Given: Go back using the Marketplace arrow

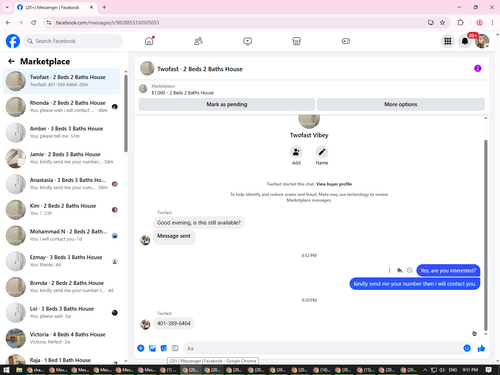Looking at the screenshot, I should 11,61.
